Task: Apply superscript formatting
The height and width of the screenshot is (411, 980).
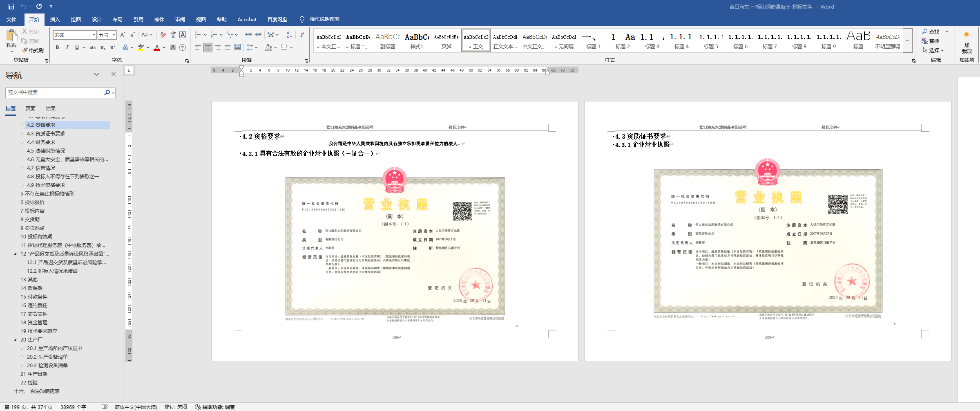Action: [113, 47]
